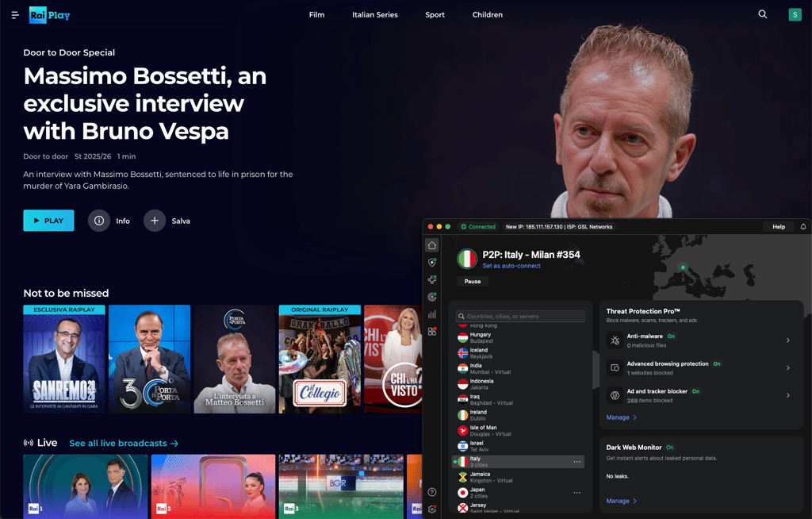Screen dimensions: 812x519
Task: Open Chi l'ha visto thumbnail
Action: click(393, 359)
